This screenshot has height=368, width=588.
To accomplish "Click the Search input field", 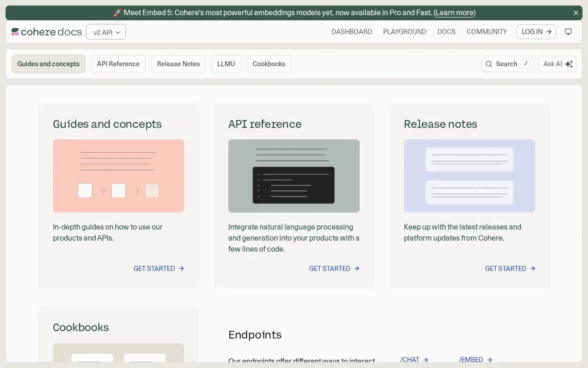I will [508, 64].
